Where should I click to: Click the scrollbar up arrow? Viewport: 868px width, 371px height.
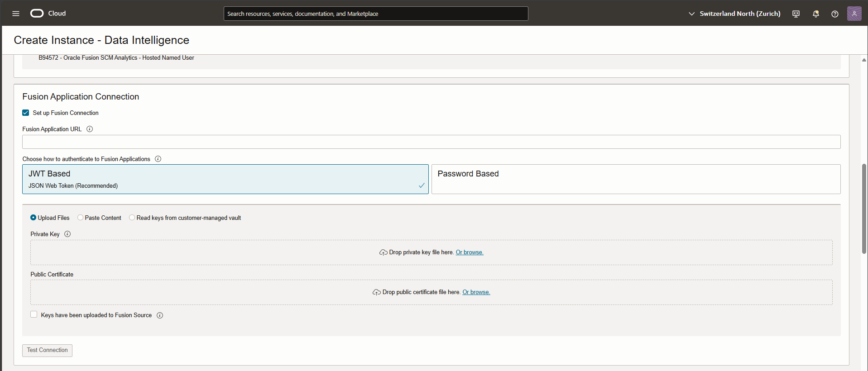coord(864,60)
